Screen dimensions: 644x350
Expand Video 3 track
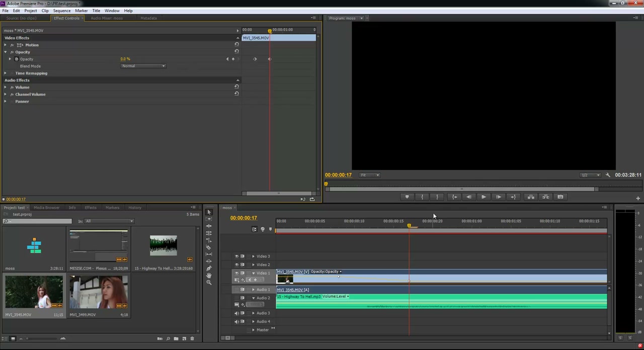click(x=253, y=256)
